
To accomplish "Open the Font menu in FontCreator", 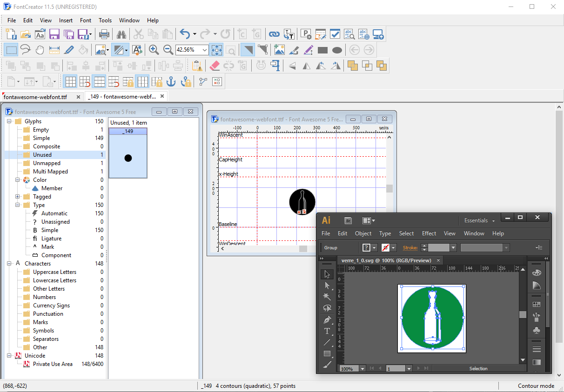I will pos(86,20).
